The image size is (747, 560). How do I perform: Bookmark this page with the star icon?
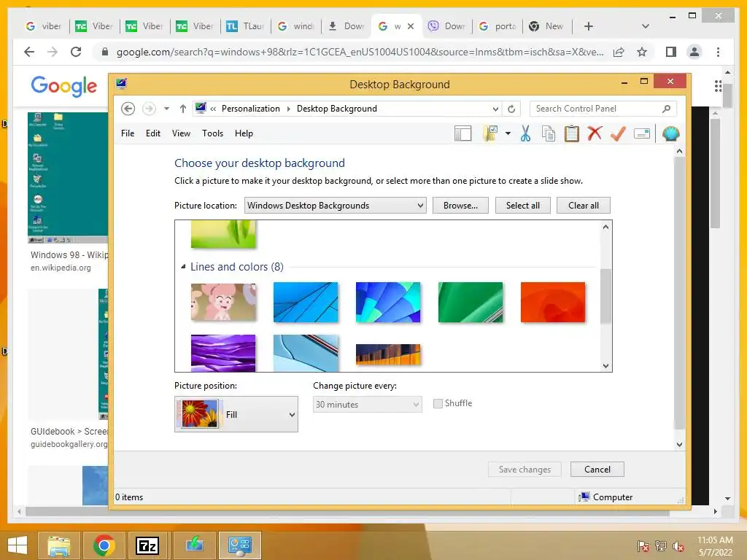click(642, 52)
